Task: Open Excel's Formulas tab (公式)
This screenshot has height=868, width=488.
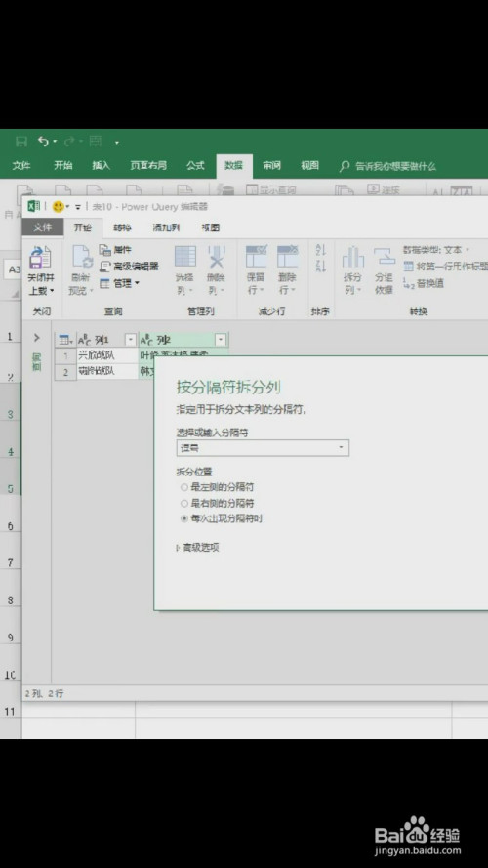Action: pos(195,166)
